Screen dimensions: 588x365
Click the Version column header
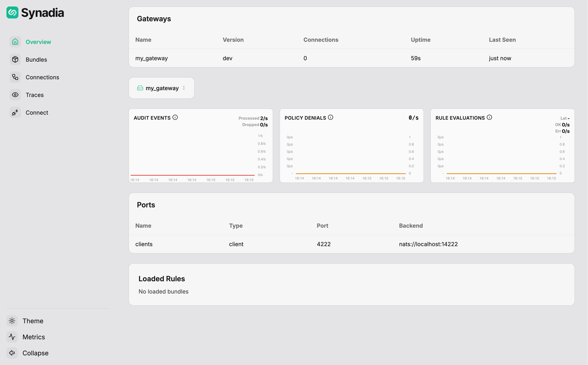233,40
